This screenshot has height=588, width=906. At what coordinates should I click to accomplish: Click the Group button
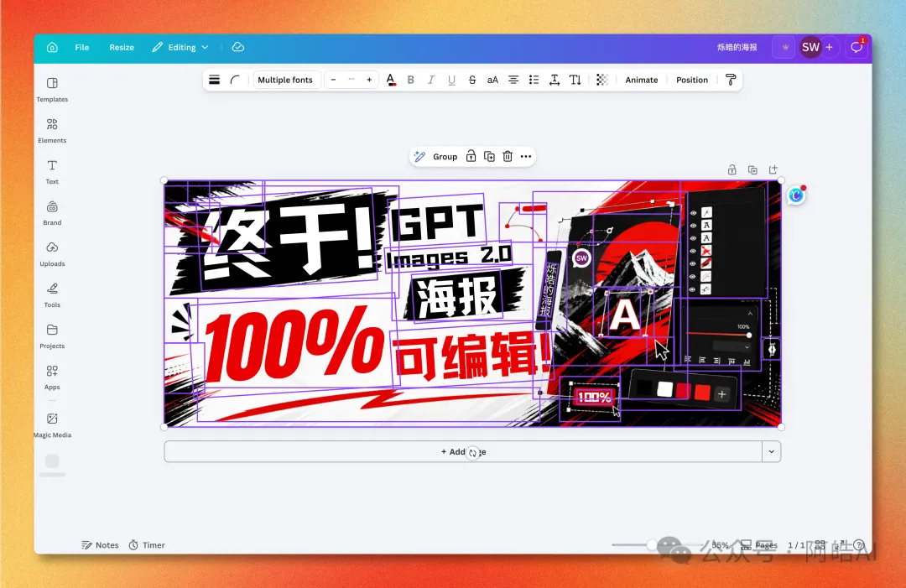445,157
